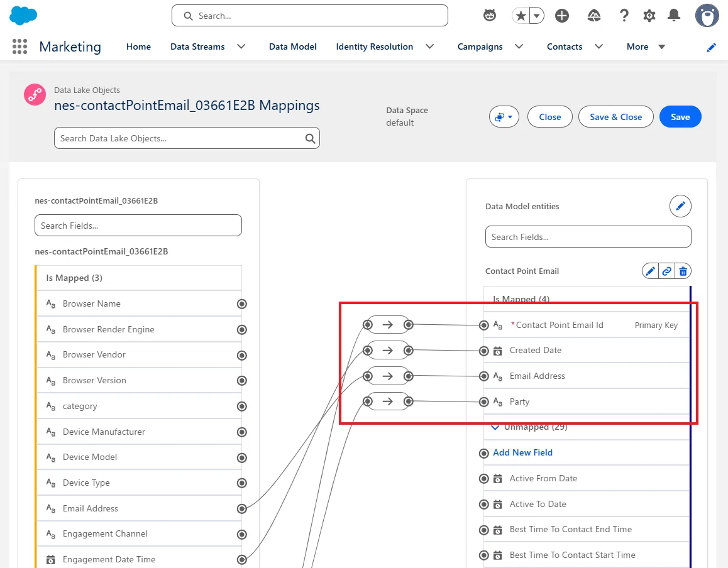Click the Data Model entities edit pencil
Image resolution: width=728 pixels, height=568 pixels.
coord(680,206)
